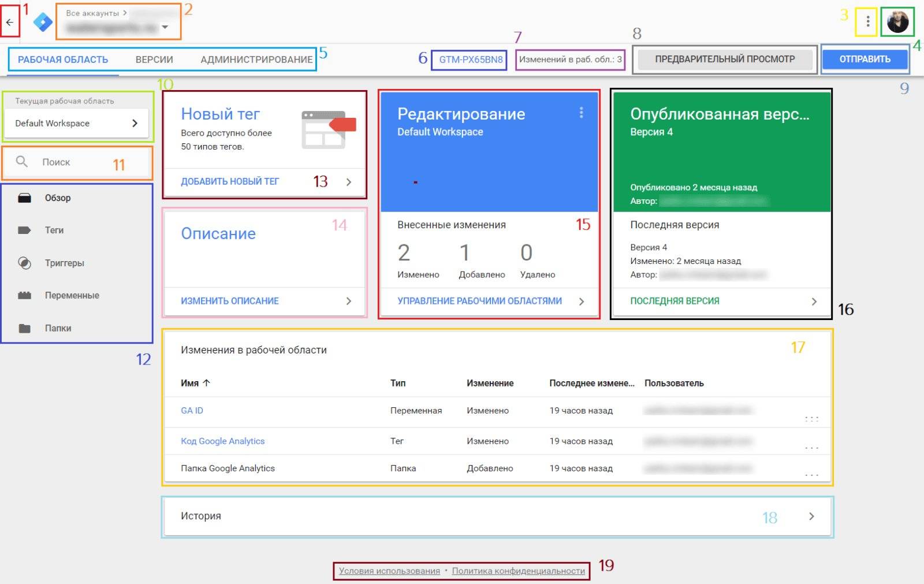Switch to the Версии tab

(154, 59)
